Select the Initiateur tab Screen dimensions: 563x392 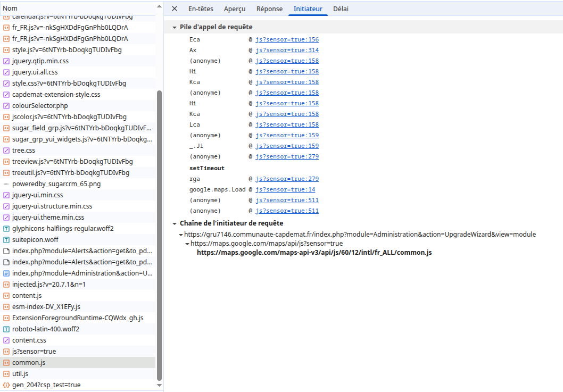pyautogui.click(x=308, y=9)
